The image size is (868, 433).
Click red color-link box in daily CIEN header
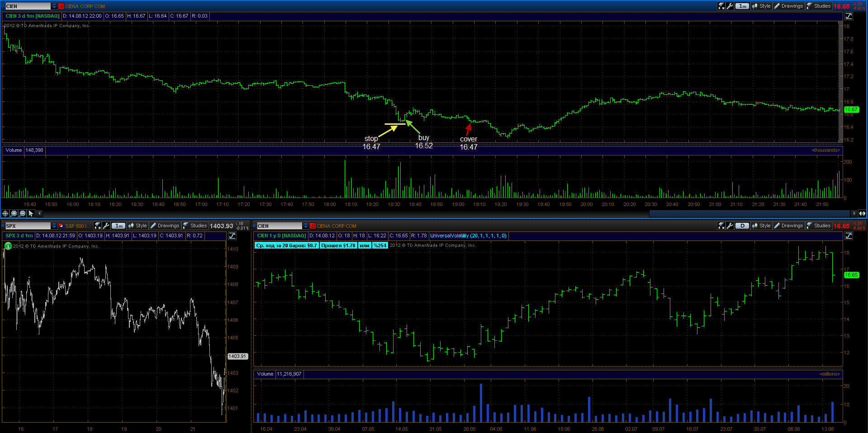coord(313,226)
